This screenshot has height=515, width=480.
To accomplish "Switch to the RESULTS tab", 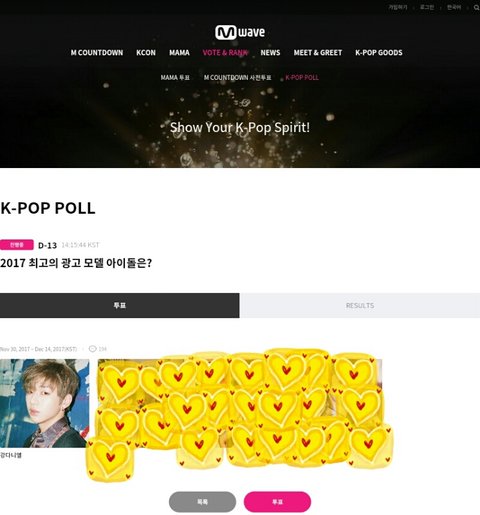I will (360, 305).
